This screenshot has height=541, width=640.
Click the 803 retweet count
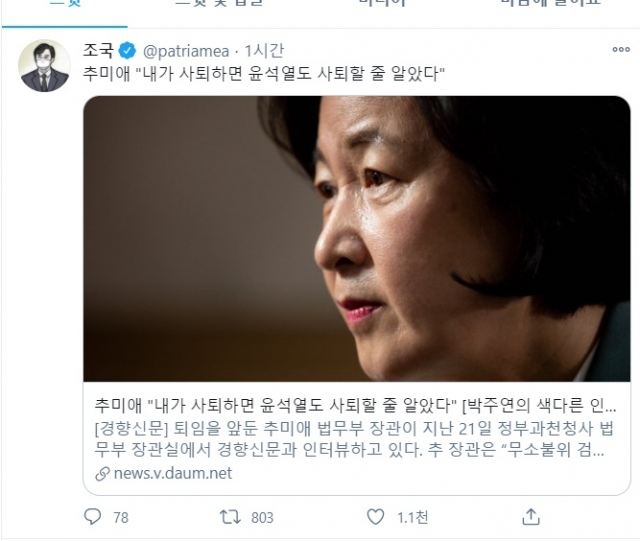[x=262, y=518]
